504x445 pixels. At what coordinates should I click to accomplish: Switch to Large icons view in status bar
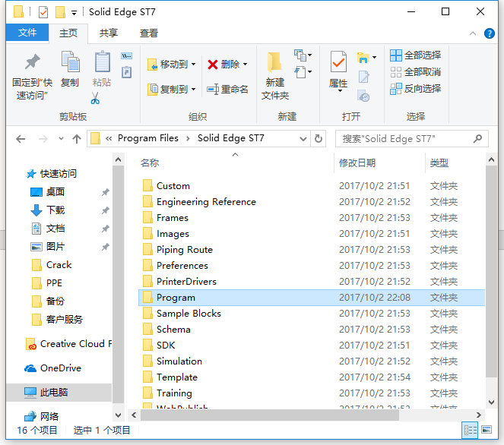(x=487, y=430)
